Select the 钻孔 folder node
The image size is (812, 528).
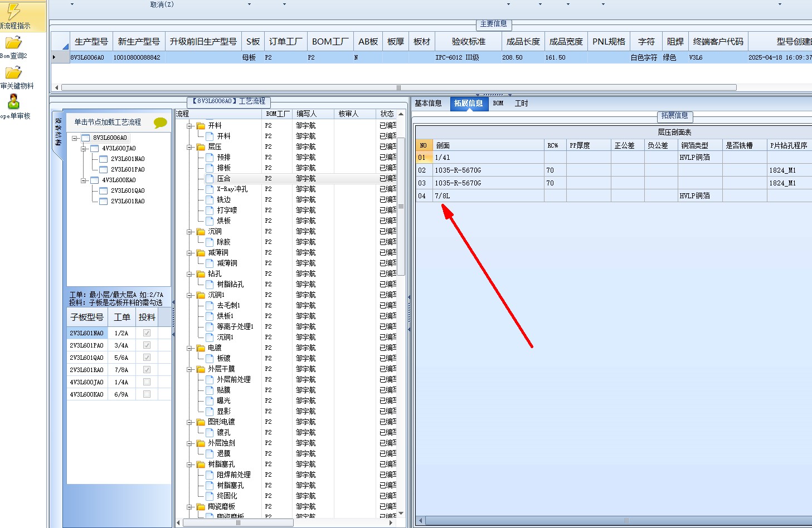215,273
